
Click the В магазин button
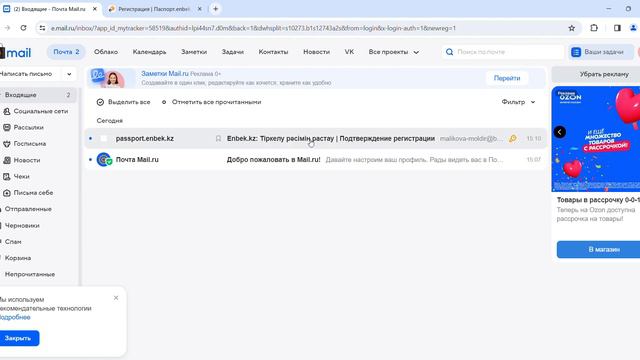tap(598, 249)
